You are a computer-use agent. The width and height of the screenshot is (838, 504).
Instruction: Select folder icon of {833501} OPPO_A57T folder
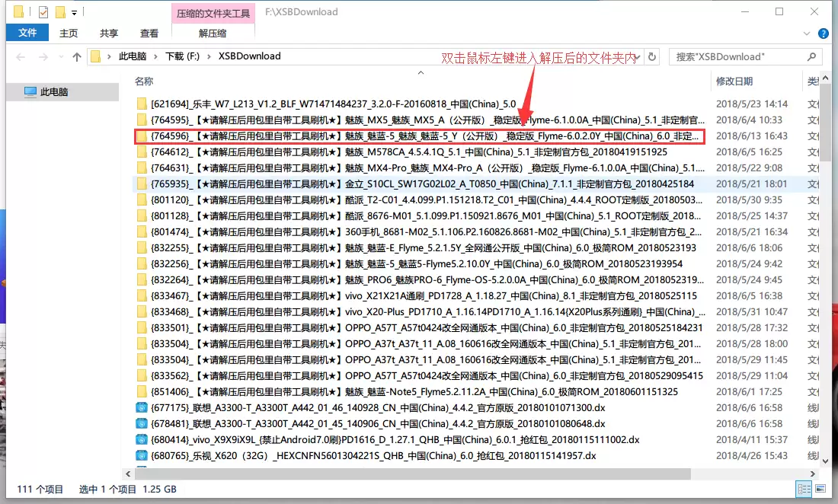(x=142, y=328)
